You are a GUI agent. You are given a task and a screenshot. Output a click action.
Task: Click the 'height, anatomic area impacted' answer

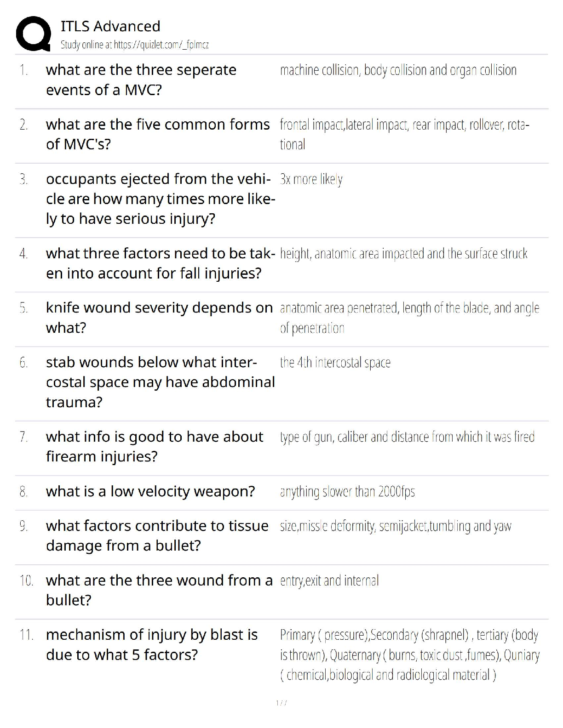pos(403,254)
